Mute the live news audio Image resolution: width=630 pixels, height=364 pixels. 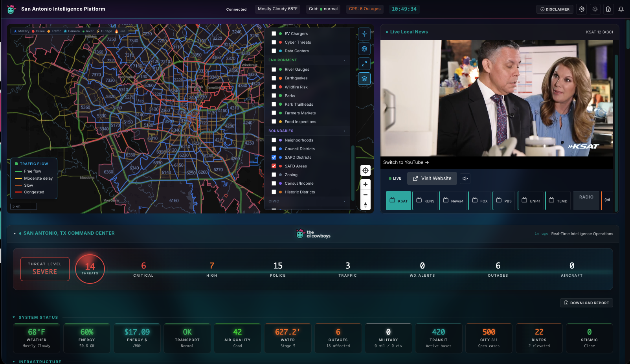(465, 178)
